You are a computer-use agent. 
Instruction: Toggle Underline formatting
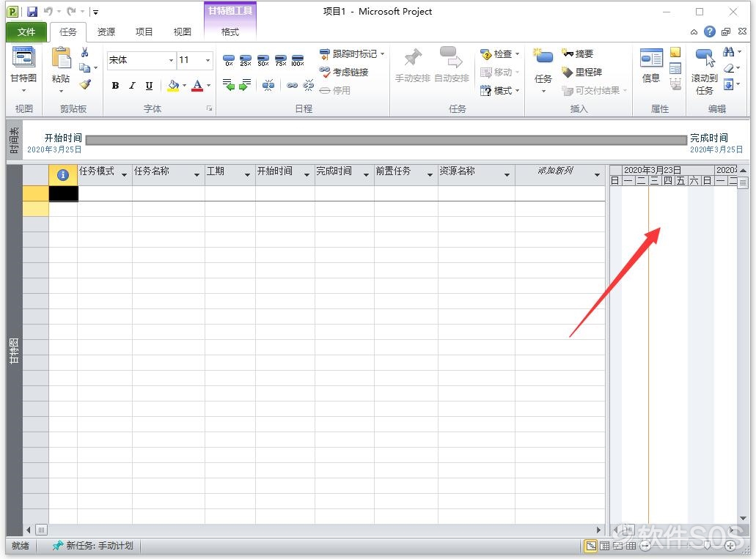[x=149, y=86]
